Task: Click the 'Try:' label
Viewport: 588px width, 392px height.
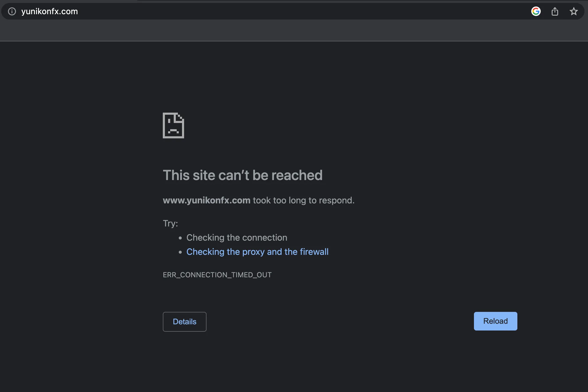Action: coord(170,223)
